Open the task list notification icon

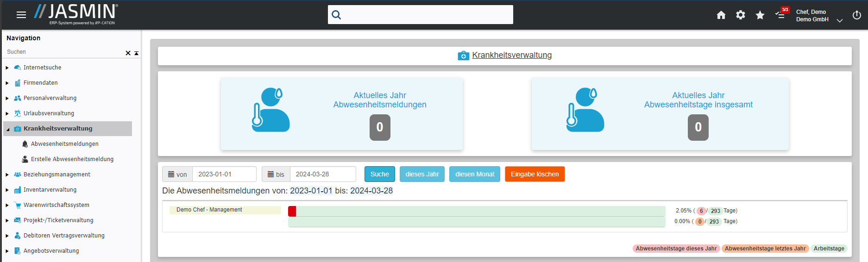pos(780,15)
